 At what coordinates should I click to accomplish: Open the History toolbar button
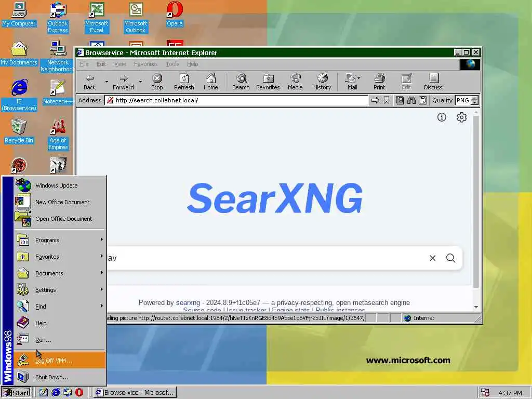322,82
